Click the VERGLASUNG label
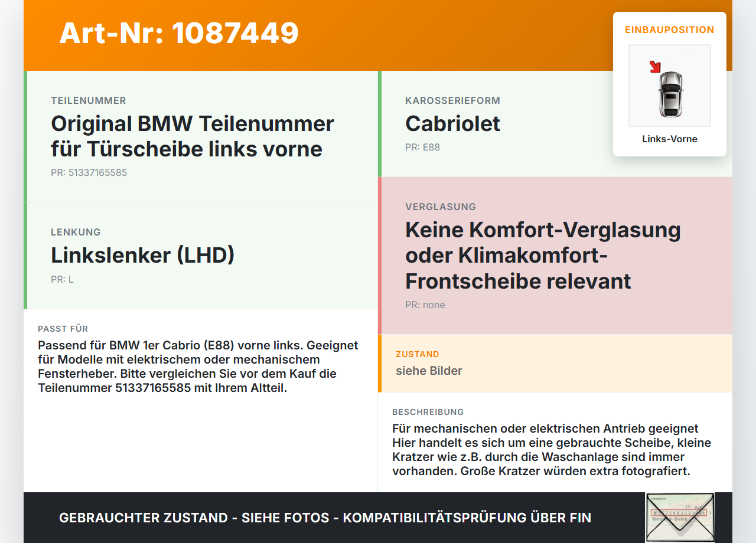This screenshot has width=756, height=543. tap(441, 207)
